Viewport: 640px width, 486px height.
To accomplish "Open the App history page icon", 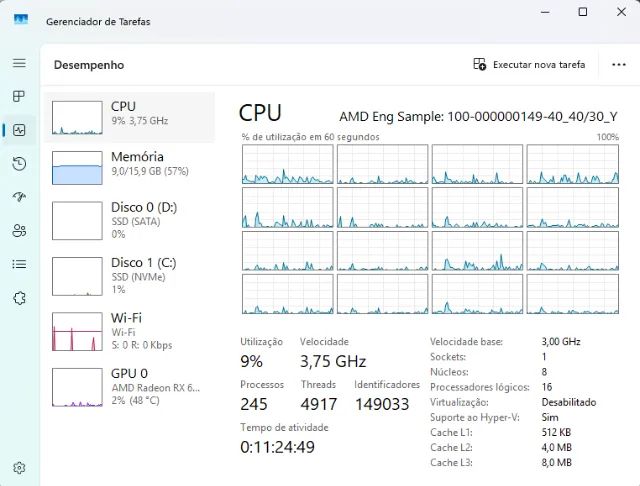I will [x=19, y=164].
